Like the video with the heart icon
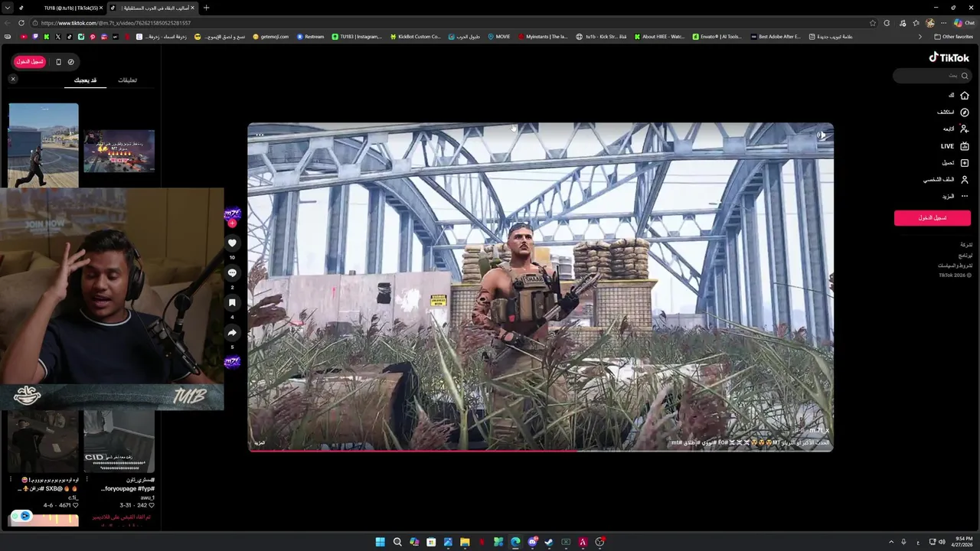The width and height of the screenshot is (980, 551). (x=232, y=243)
